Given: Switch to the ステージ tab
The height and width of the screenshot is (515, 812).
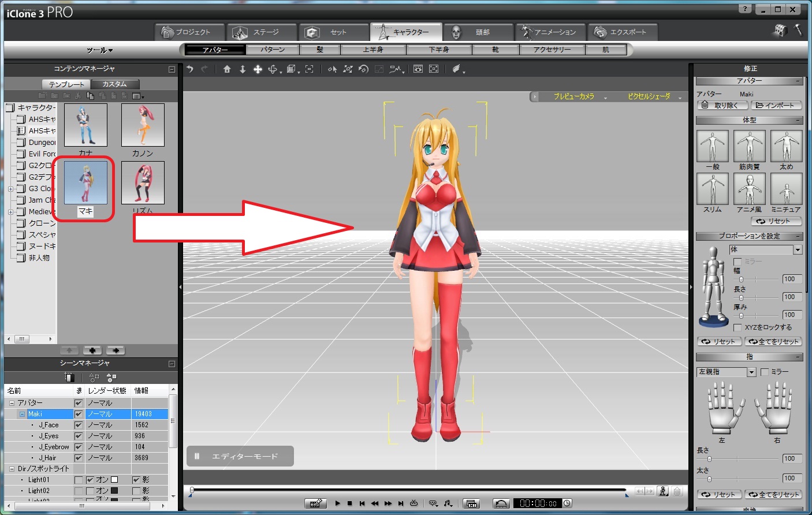Looking at the screenshot, I should (x=262, y=32).
